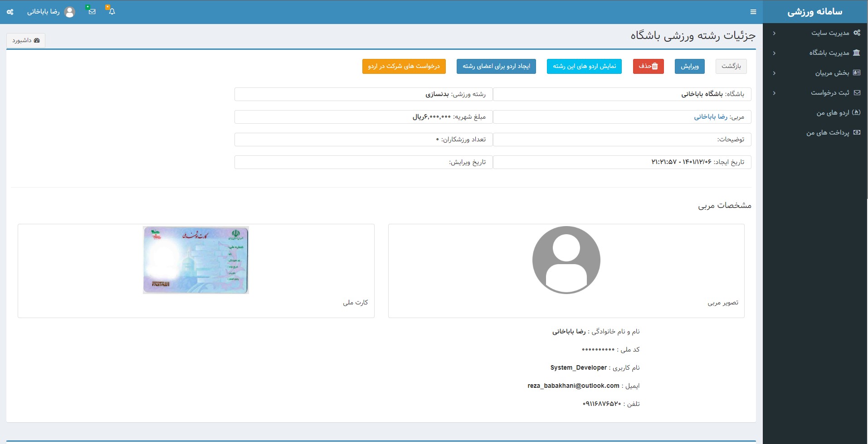The image size is (868, 444).
Task: Click the مدیریت سایت gears icon
Action: [x=857, y=33]
